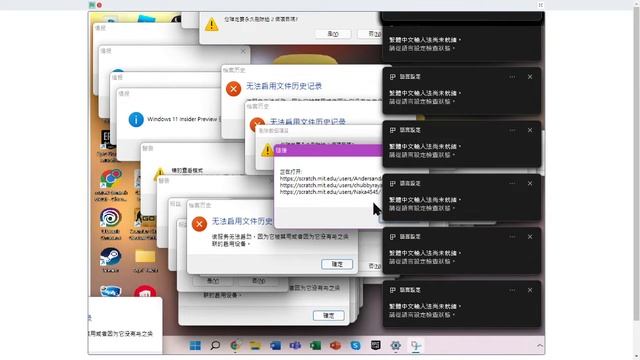Close the media viewer with top-right X

coord(540,5)
